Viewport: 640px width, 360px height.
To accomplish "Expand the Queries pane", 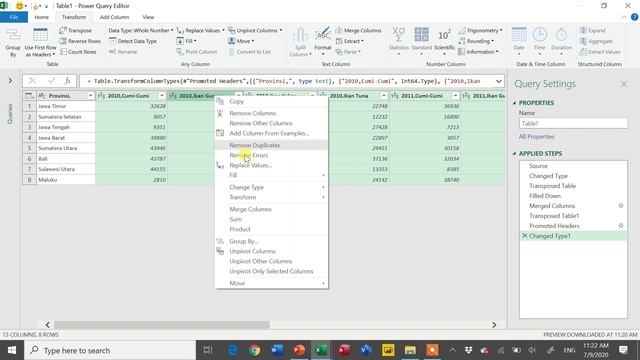I will [x=10, y=81].
